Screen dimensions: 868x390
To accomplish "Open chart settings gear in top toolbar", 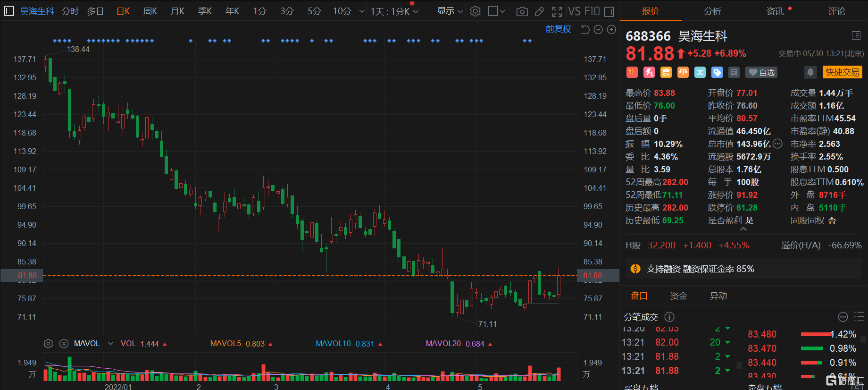I will tap(476, 11).
